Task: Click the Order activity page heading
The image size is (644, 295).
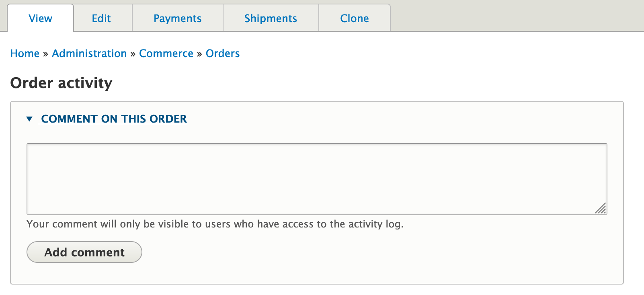Action: [61, 83]
